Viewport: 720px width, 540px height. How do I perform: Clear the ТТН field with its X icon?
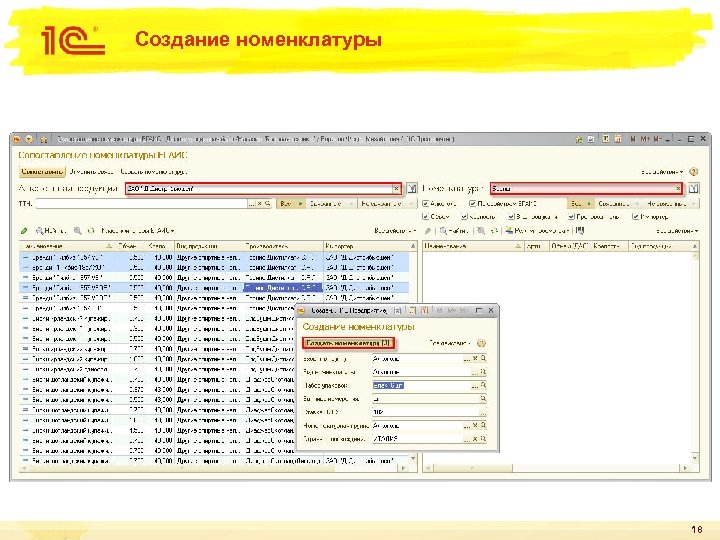pyautogui.click(x=259, y=203)
